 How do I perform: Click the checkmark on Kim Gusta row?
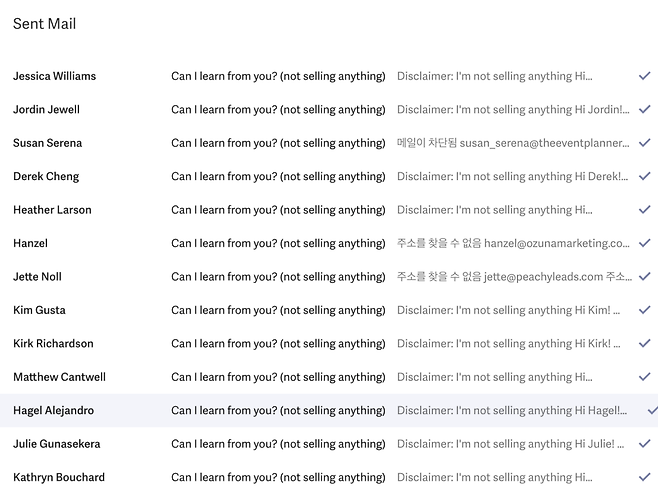(x=644, y=310)
